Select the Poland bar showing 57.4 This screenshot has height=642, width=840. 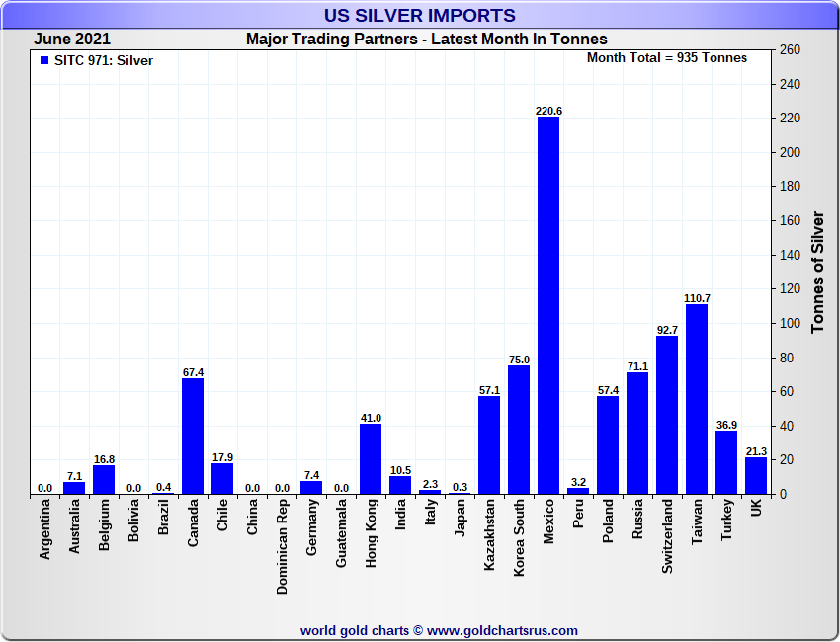[608, 444]
